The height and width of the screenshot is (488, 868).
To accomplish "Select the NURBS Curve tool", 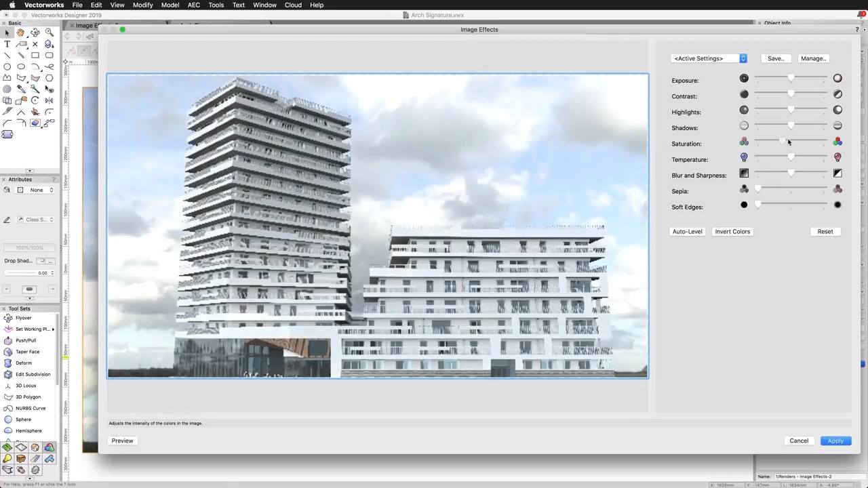I will pos(30,408).
